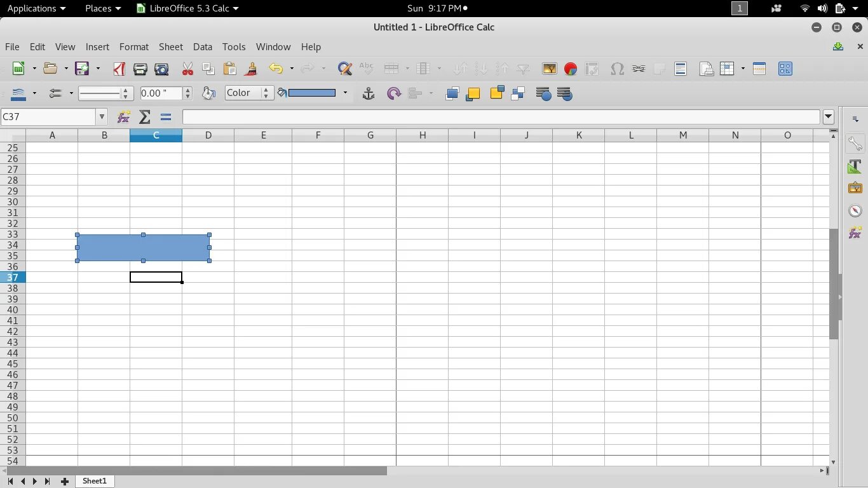Image resolution: width=868 pixels, height=488 pixels.
Task: Open the Tools menu
Action: 234,47
